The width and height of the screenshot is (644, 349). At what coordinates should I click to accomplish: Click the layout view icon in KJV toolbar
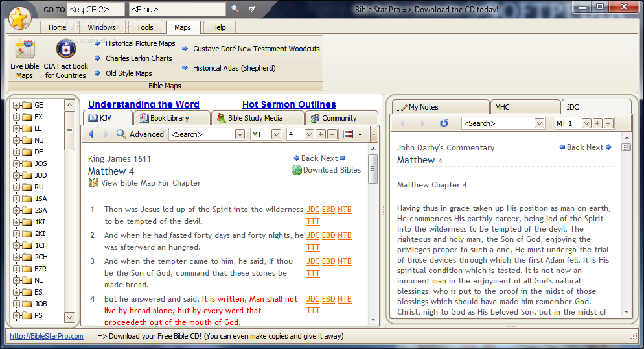pyautogui.click(x=349, y=134)
